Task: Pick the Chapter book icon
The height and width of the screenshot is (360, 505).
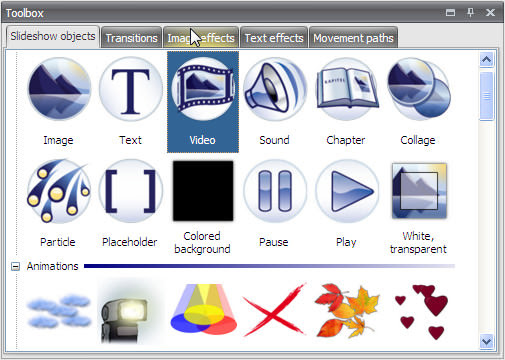Action: (347, 89)
